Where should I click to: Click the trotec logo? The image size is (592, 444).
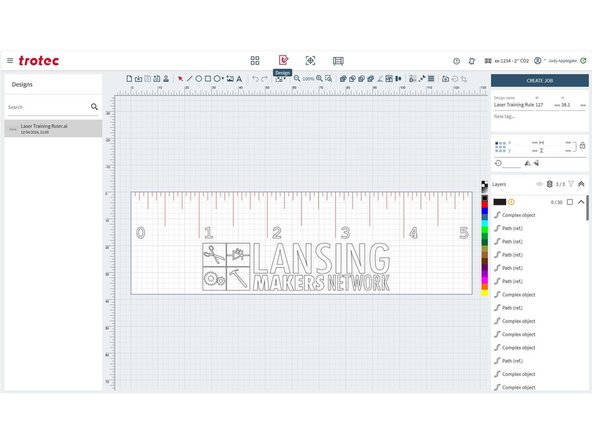(x=39, y=60)
